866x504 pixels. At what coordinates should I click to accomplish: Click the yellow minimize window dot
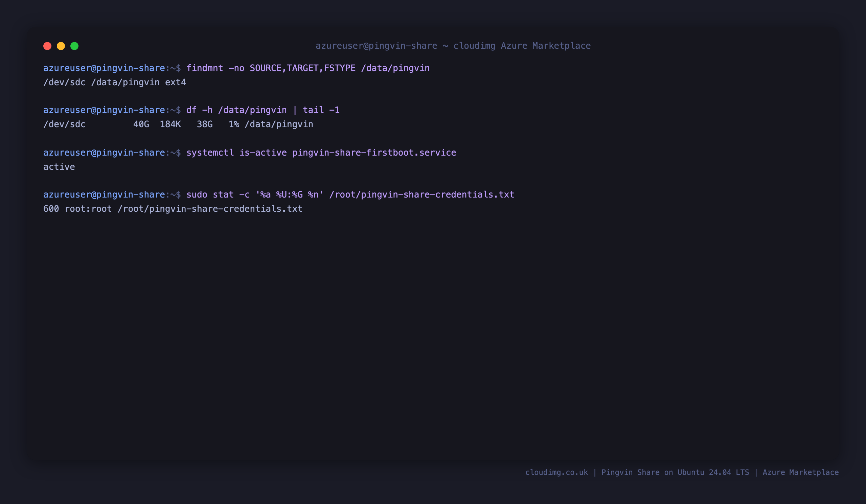tap(61, 46)
